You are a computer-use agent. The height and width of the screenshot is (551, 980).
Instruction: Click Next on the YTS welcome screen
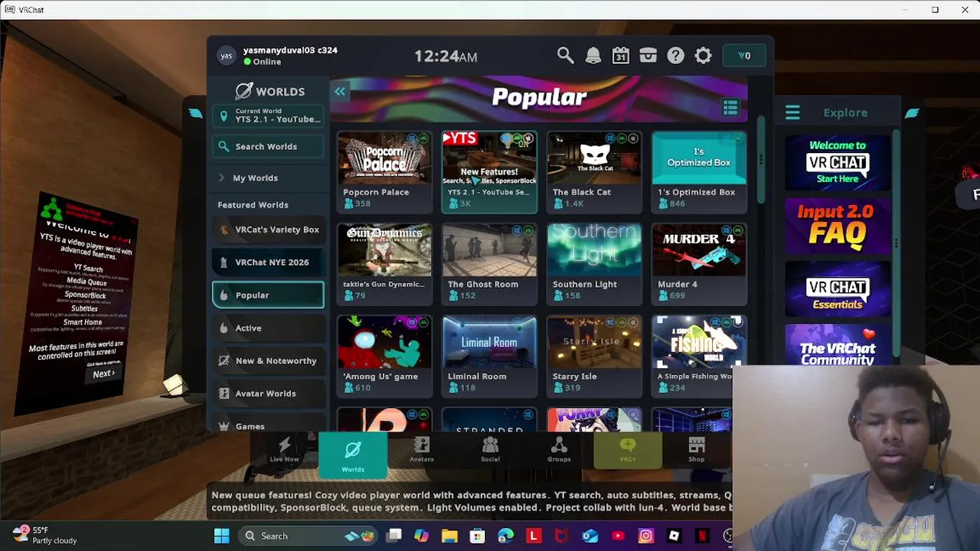[x=103, y=373]
